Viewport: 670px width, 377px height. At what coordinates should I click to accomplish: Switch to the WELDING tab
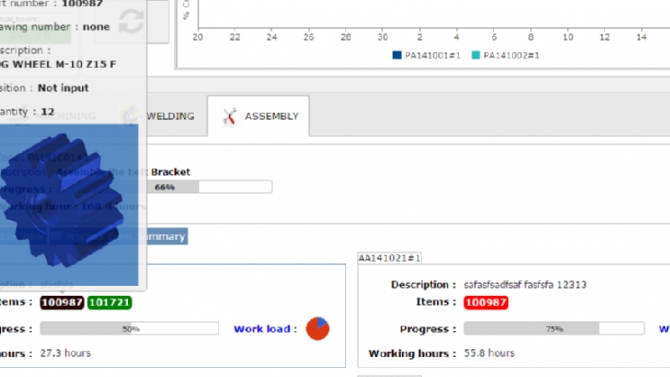point(170,116)
